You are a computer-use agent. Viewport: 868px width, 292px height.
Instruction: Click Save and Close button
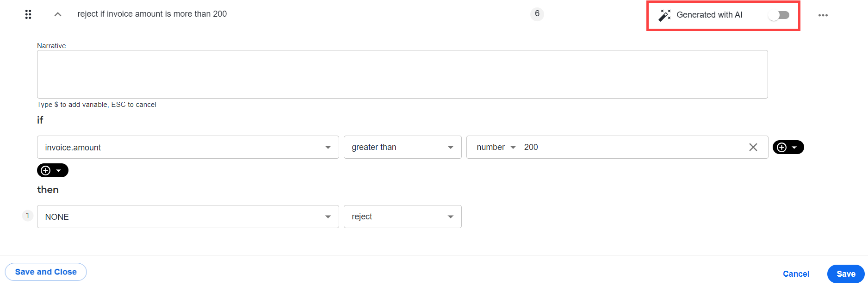pyautogui.click(x=46, y=272)
